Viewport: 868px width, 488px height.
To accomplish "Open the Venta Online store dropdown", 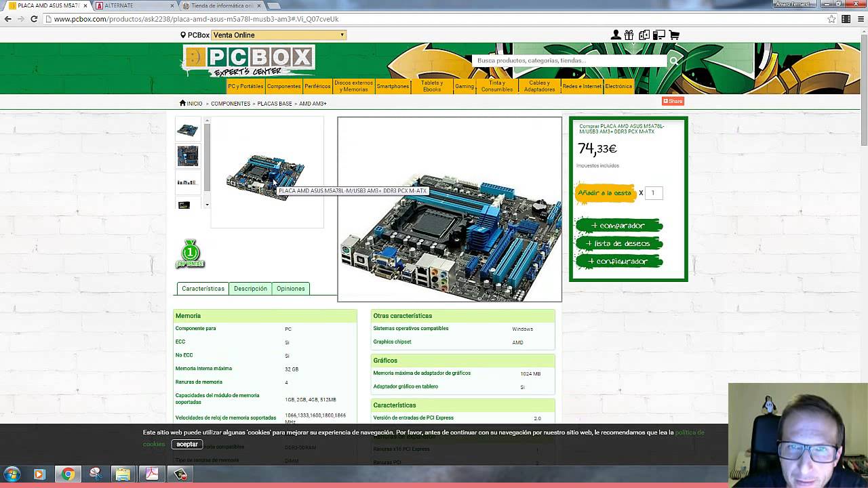I will coord(279,35).
